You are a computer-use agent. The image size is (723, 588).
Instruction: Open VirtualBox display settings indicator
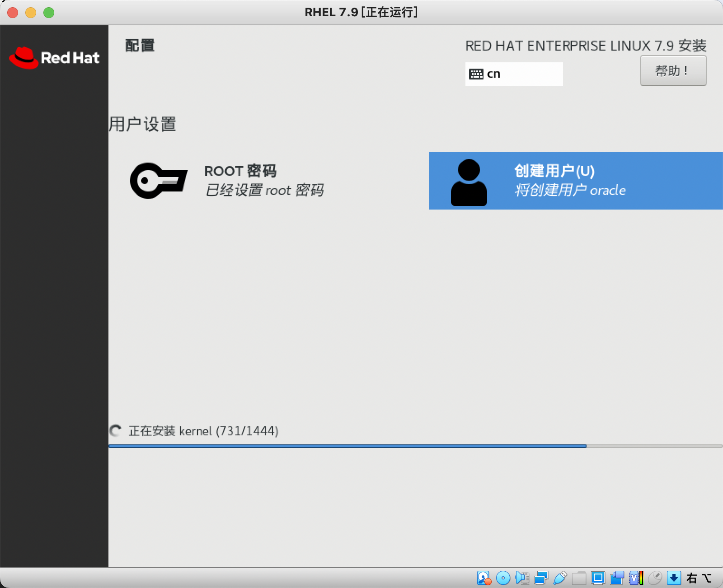click(x=598, y=578)
